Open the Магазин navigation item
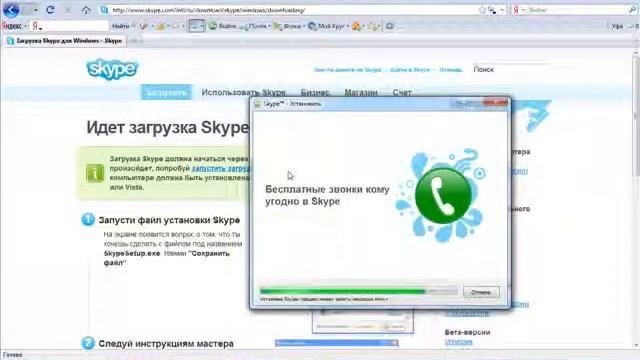The height and width of the screenshot is (360, 640). tap(361, 93)
